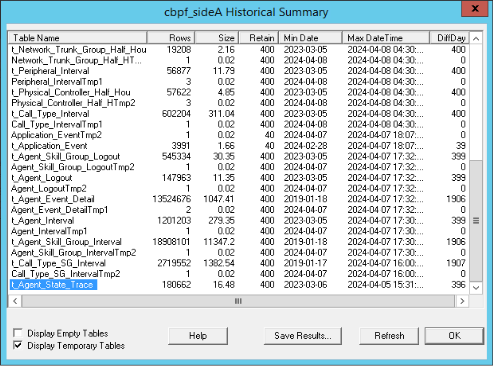This screenshot has height=368, width=493.
Task: Select the Agent_Event_DetailTmp1 row
Action: [239, 210]
